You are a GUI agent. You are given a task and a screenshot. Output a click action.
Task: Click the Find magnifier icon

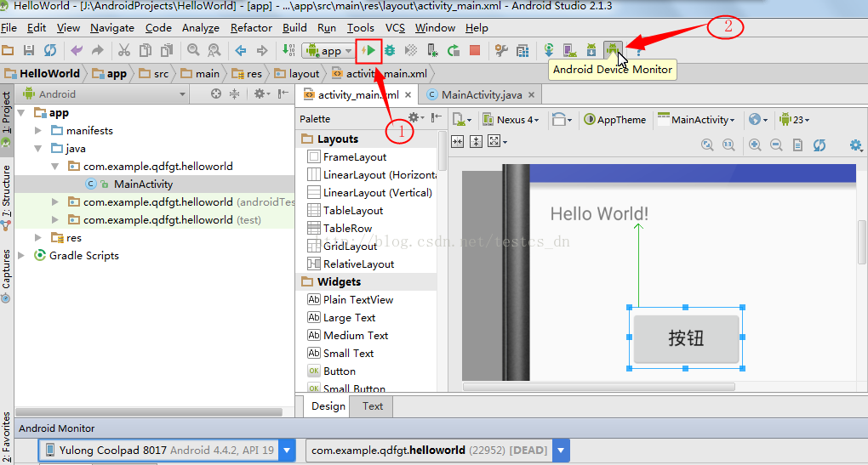pos(192,50)
